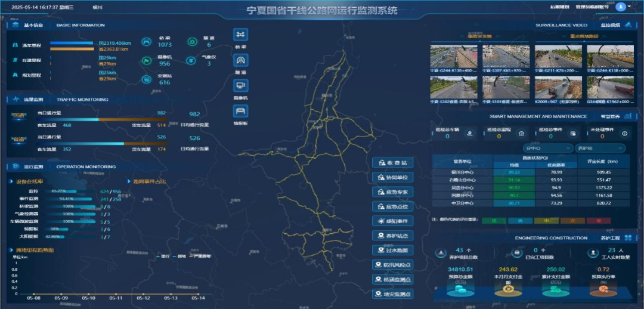Toggle the 应急专家 map layer
This screenshot has width=644, height=309.
coord(392,192)
